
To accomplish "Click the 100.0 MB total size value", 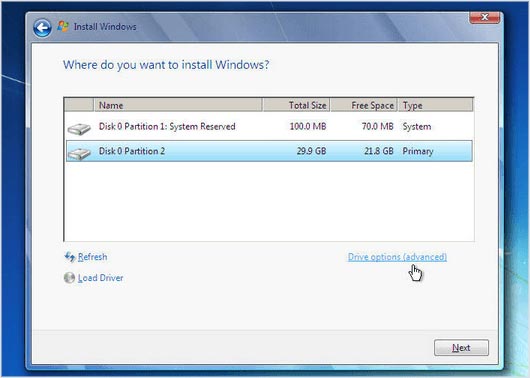I will click(x=308, y=126).
